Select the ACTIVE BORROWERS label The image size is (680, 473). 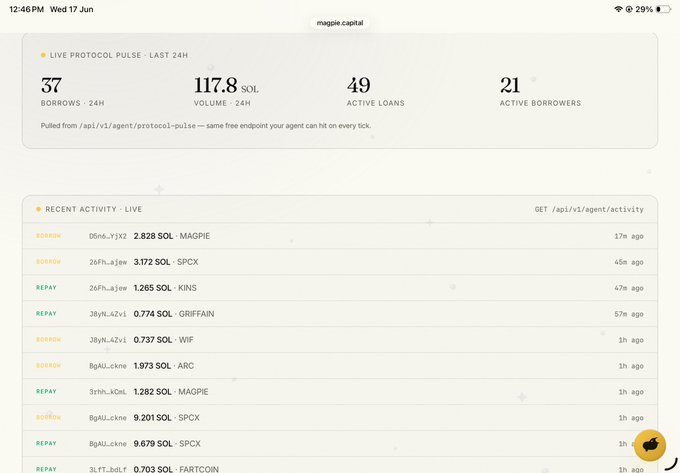click(x=540, y=103)
